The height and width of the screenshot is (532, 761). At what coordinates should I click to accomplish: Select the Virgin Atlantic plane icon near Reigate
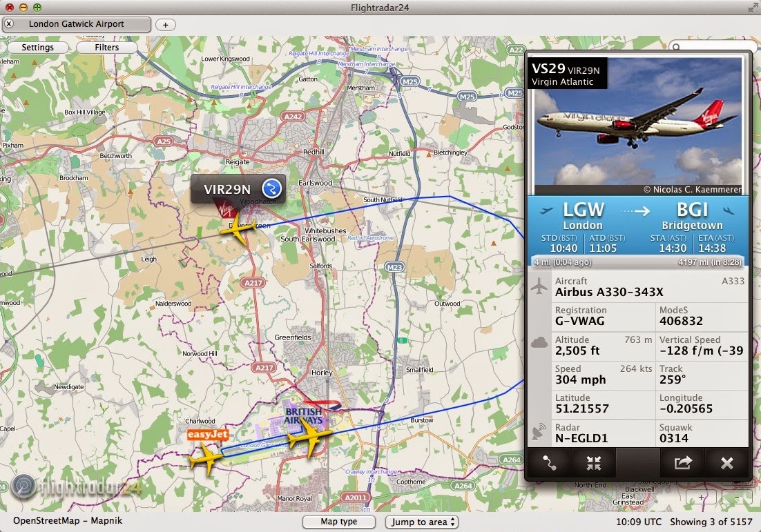click(x=238, y=228)
